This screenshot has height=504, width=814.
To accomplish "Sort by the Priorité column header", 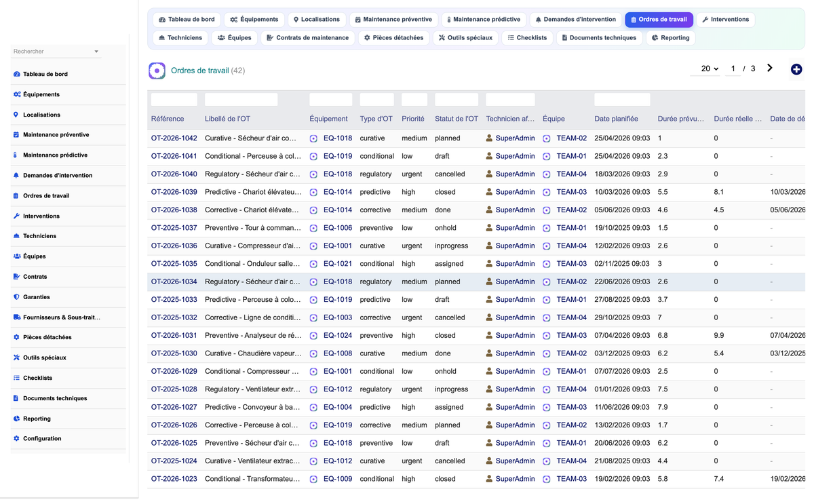I will click(x=413, y=119).
